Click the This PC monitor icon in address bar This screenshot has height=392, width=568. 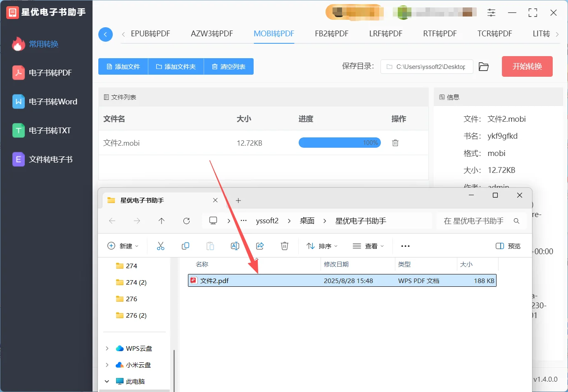[x=213, y=221]
